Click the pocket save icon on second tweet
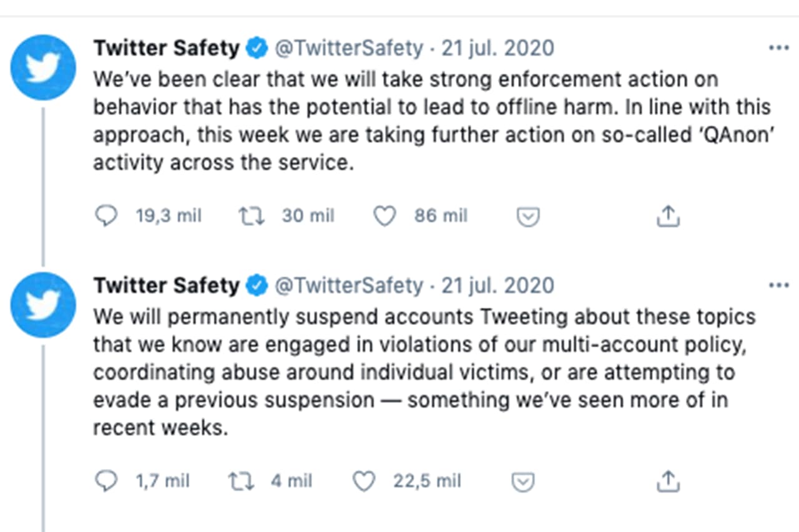Viewport: 799px width, 532px height. point(522,481)
